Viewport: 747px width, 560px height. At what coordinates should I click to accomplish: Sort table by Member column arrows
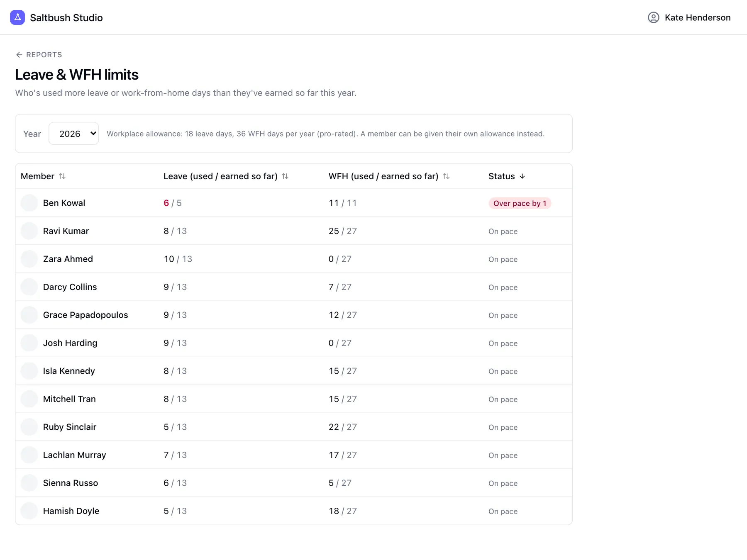point(62,176)
